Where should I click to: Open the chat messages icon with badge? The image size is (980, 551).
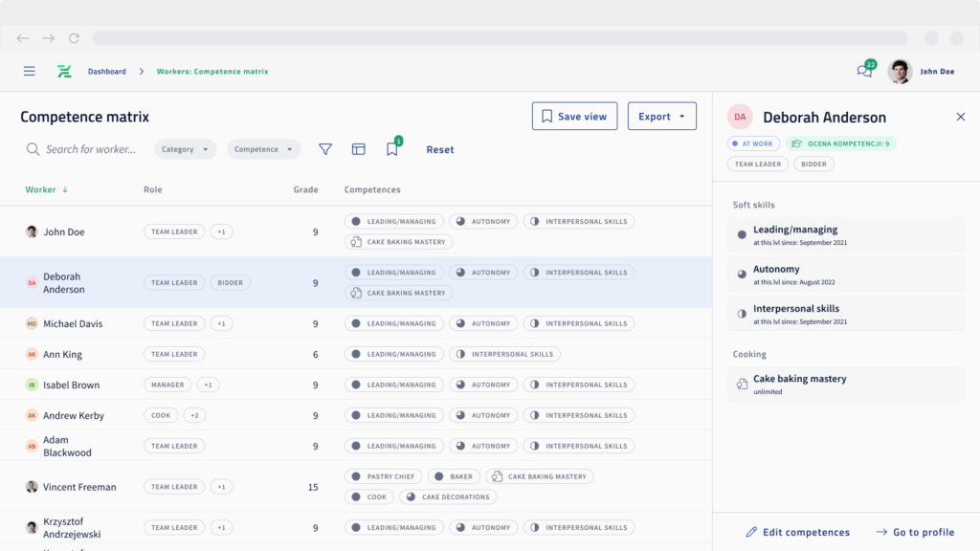point(864,72)
